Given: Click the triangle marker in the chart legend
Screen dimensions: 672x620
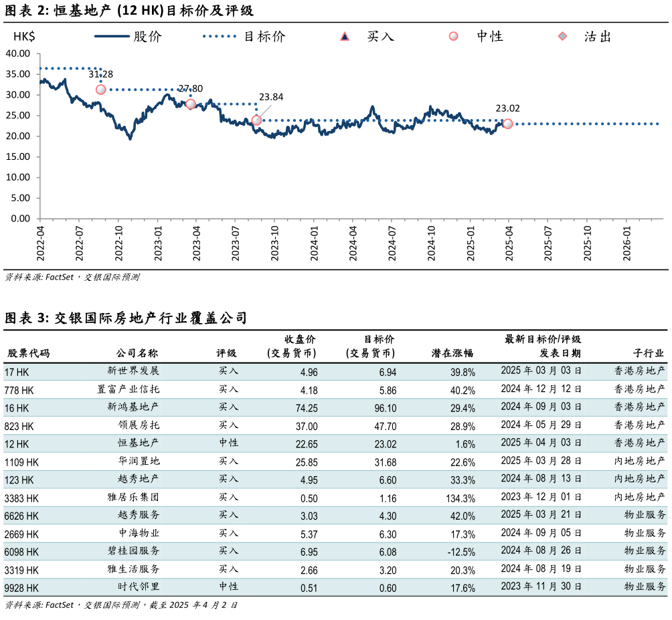Looking at the screenshot, I should (x=345, y=36).
